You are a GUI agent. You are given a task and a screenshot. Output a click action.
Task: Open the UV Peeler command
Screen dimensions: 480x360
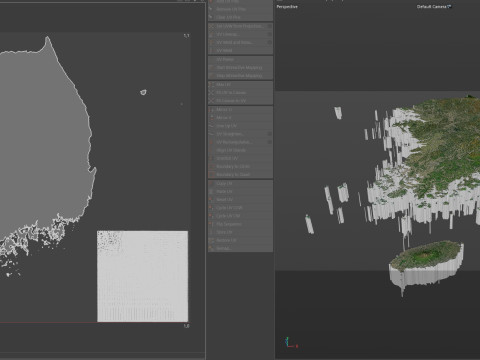pos(240,59)
